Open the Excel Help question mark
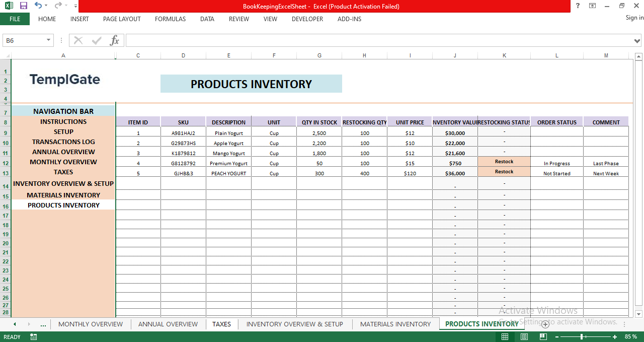The width and height of the screenshot is (644, 342). point(577,6)
